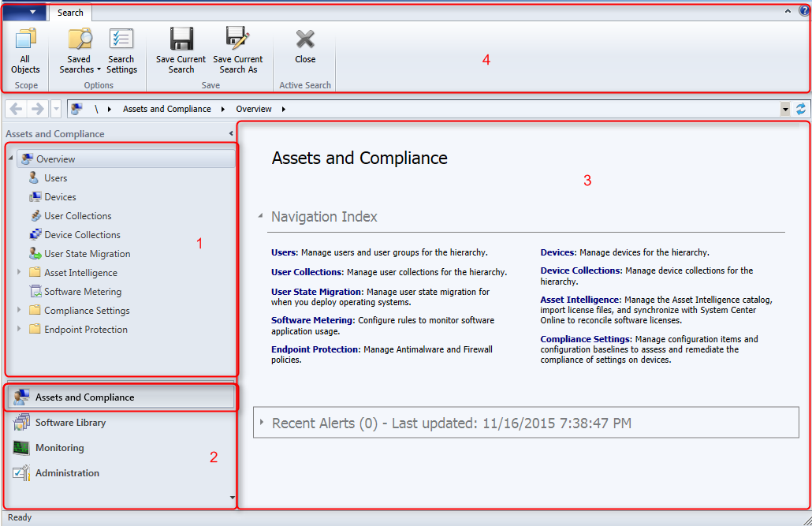Open the Compliance Settings link

click(x=585, y=339)
